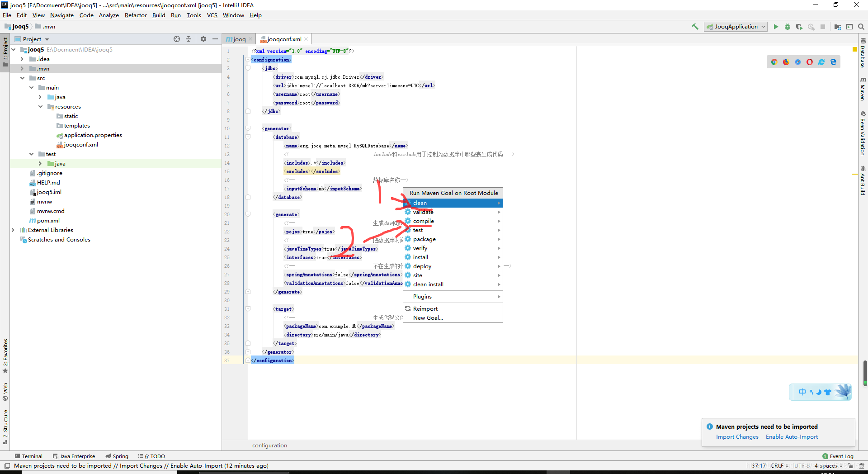Choose the package Maven goal

tap(453, 239)
